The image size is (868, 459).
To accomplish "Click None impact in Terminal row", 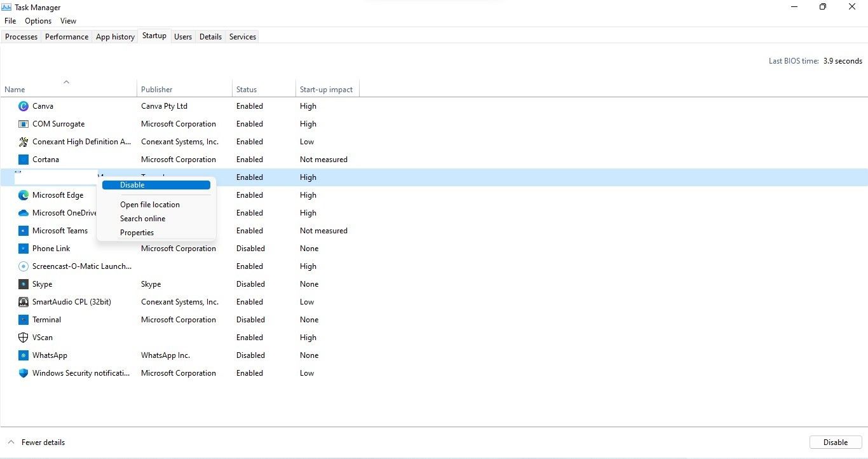I will [x=309, y=320].
